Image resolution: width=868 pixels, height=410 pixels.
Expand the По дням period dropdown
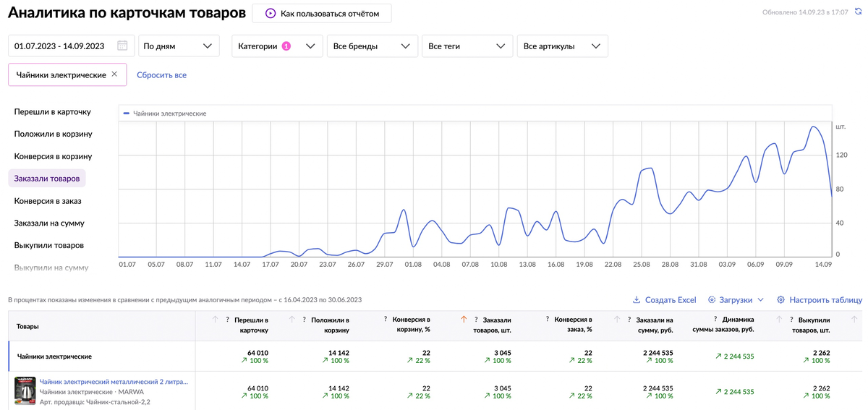(x=178, y=46)
